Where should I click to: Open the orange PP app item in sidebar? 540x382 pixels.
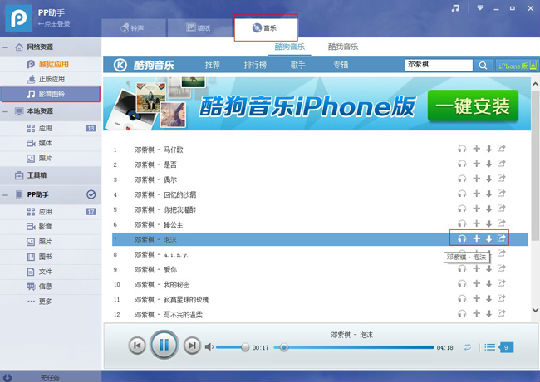(x=50, y=64)
